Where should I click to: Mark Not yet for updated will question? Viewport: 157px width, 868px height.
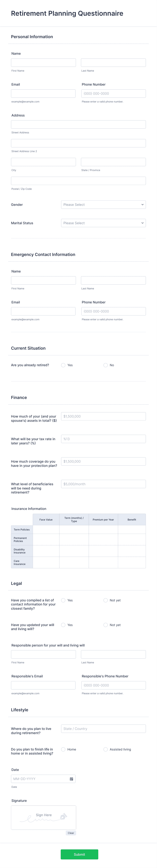[106, 625]
